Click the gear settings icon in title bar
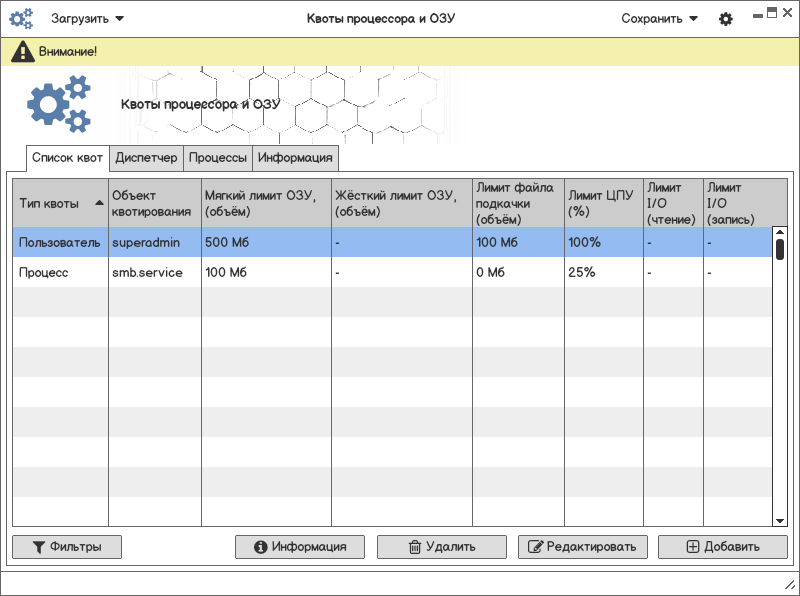The height and width of the screenshot is (596, 800). 726,19
